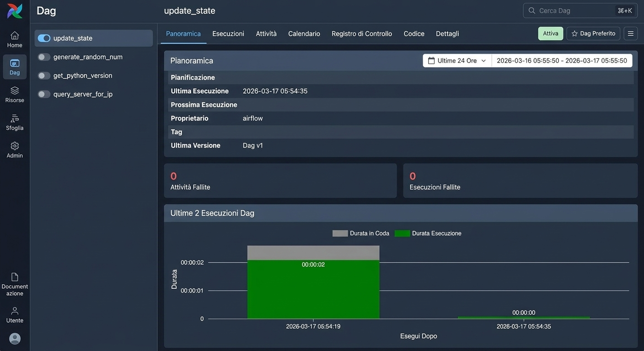Click the green Durata Esecuzione legend swatch
644x351 pixels.
[x=402, y=234]
